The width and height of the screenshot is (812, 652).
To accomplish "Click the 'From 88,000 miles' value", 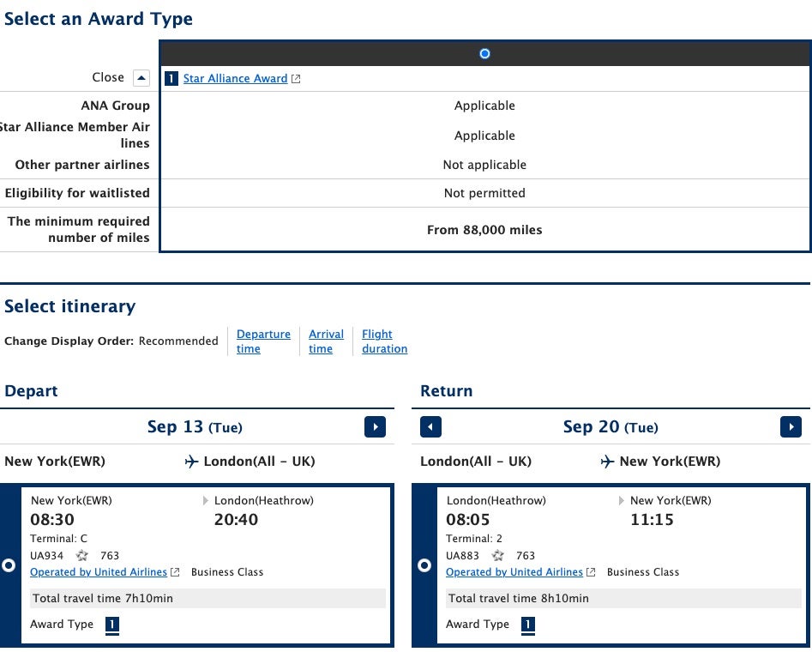I will 484,230.
